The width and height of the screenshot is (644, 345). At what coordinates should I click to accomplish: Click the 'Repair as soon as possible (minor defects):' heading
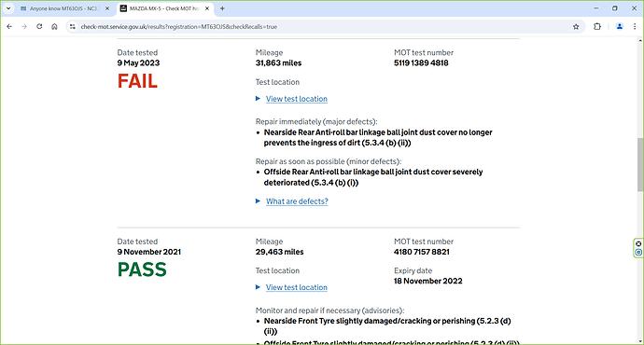(x=329, y=161)
